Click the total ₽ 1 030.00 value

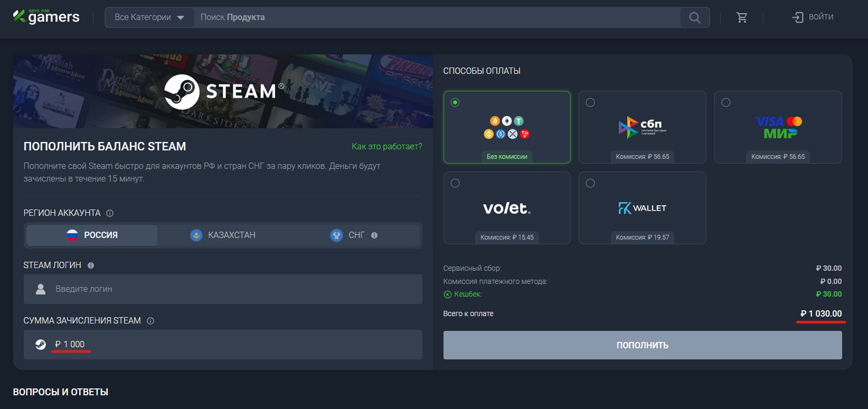click(821, 314)
